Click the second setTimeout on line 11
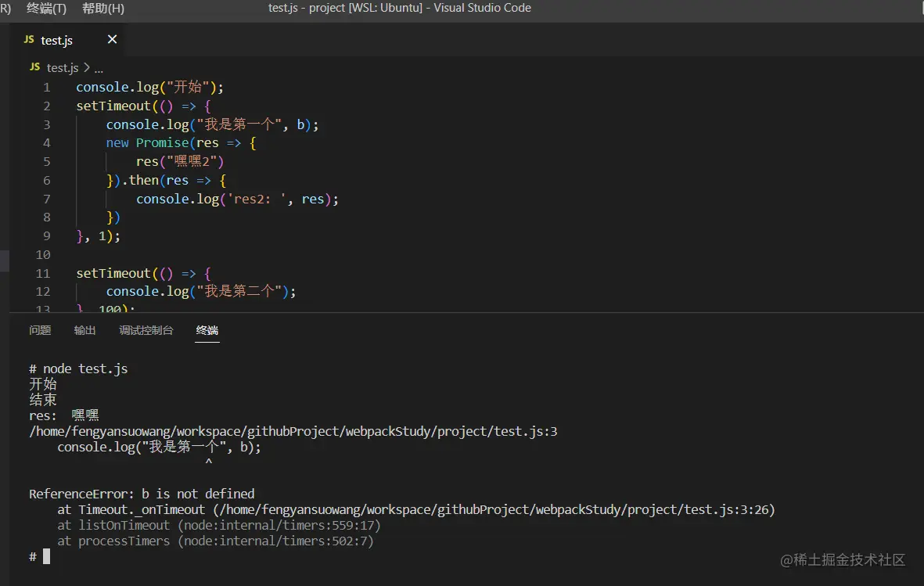This screenshot has height=586, width=924. 113,274
